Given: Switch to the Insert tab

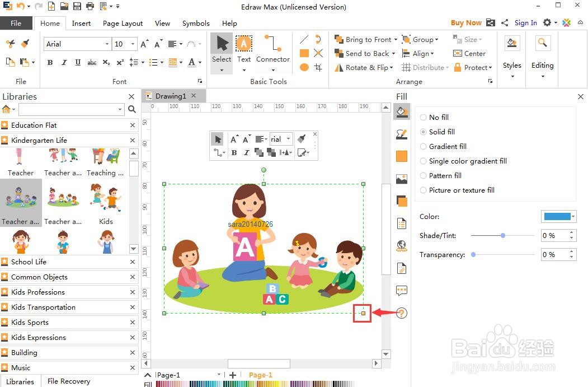Looking at the screenshot, I should [x=81, y=24].
